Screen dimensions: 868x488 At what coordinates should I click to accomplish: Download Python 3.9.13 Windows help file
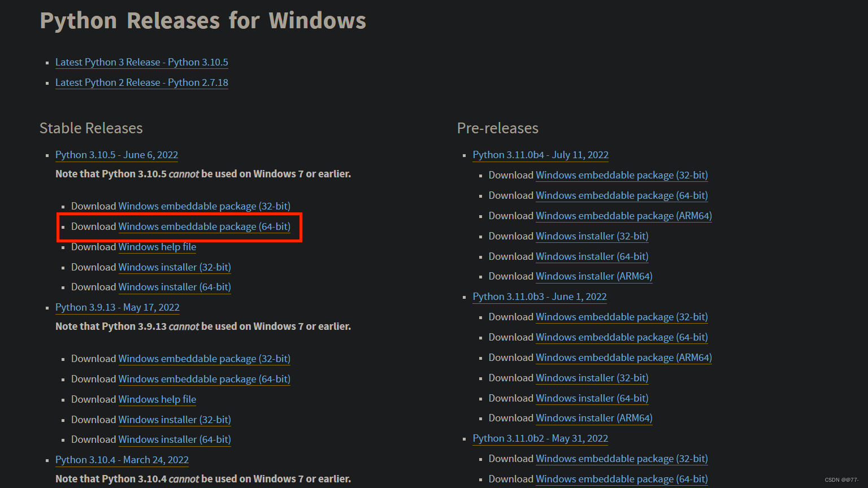[157, 399]
